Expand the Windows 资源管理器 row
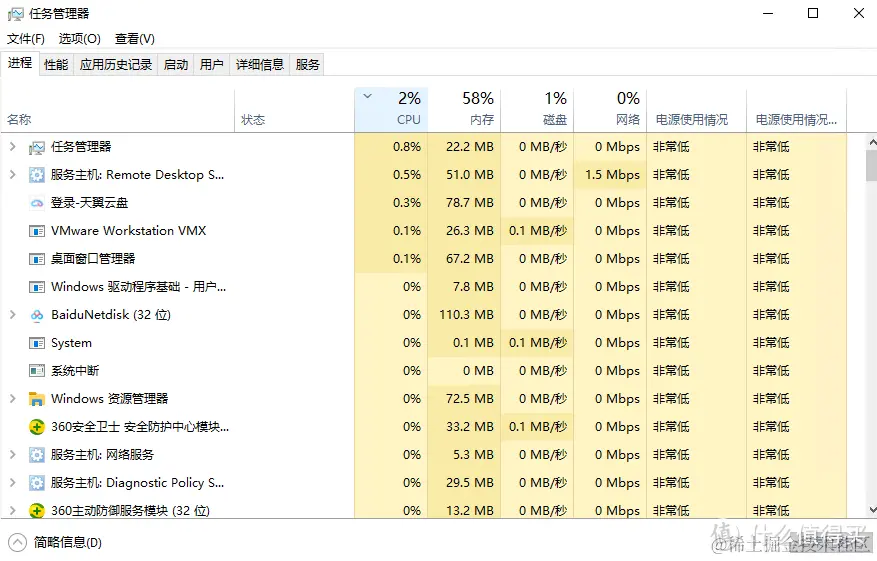 click(12, 398)
